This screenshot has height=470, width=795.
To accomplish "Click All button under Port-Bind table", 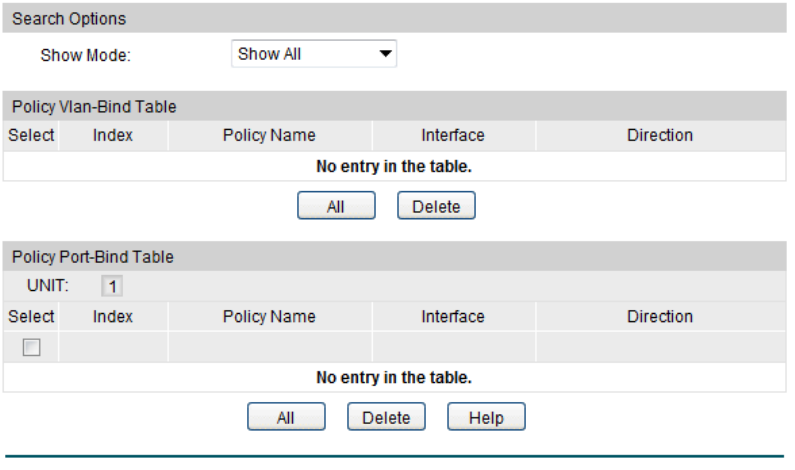I will (286, 418).
